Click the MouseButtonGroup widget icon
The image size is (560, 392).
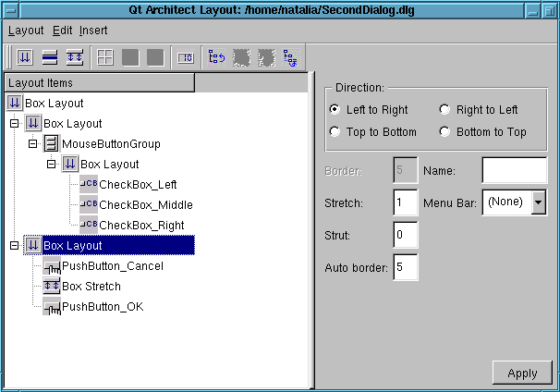click(x=52, y=143)
